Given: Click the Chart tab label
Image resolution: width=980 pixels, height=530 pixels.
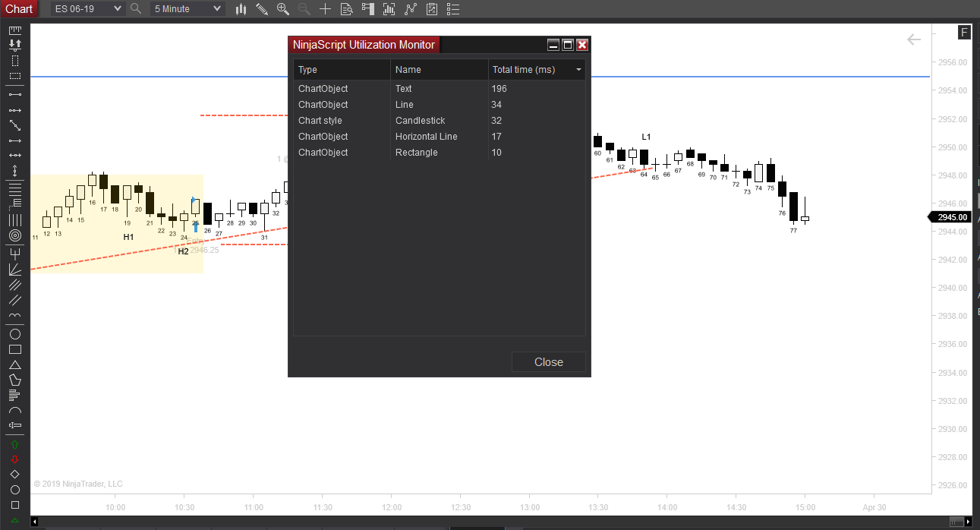Looking at the screenshot, I should (19, 9).
